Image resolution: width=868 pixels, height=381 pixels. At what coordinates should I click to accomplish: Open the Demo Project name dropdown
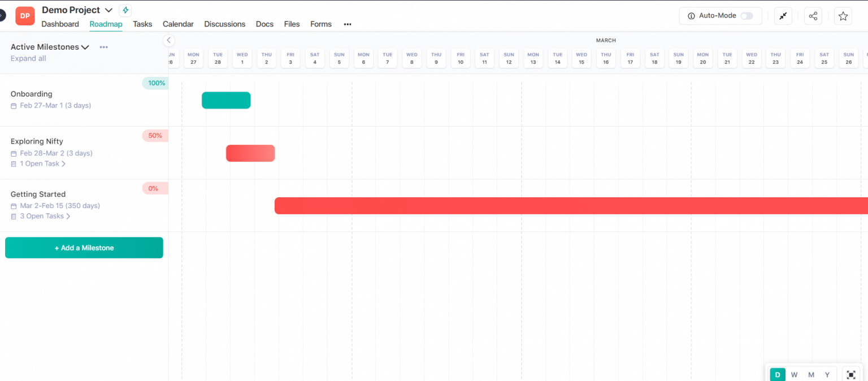(x=109, y=10)
